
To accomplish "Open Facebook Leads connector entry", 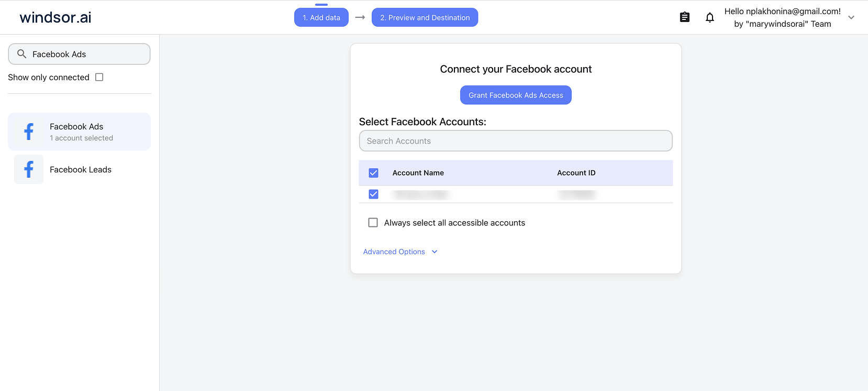I will (x=79, y=169).
